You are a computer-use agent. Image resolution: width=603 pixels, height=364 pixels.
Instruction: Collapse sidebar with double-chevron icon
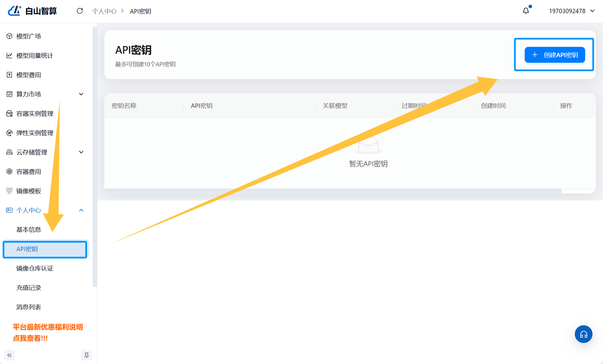(x=9, y=355)
